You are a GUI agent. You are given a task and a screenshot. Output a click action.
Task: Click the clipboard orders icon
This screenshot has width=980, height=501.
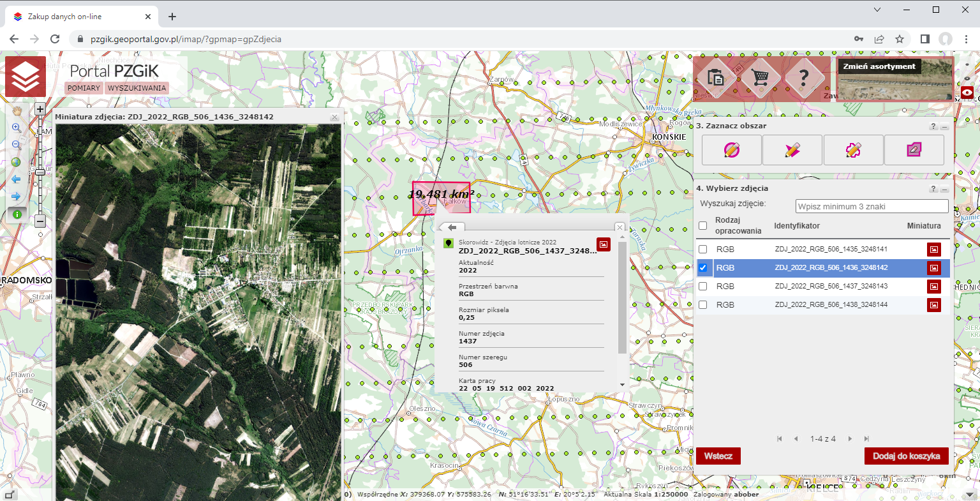716,79
